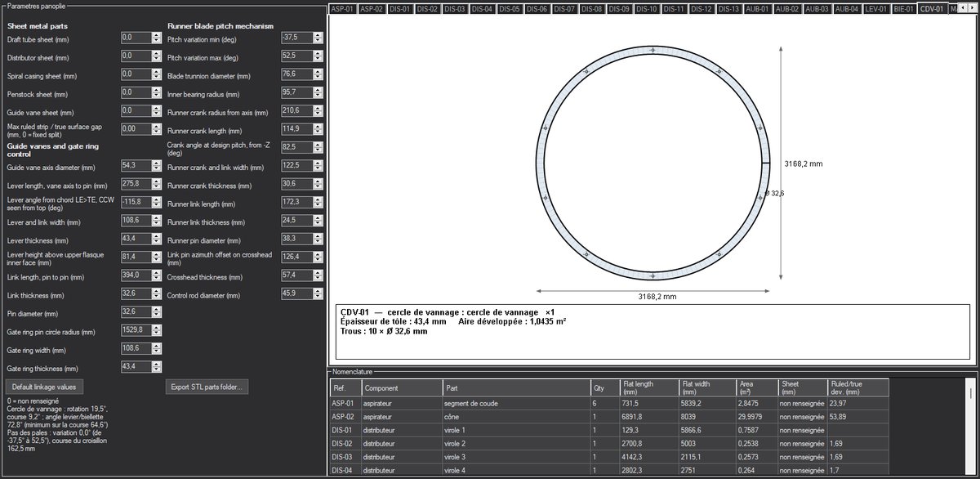Click the Area (m²) column header
Viewport: 980px width, 479px height.
tap(756, 387)
